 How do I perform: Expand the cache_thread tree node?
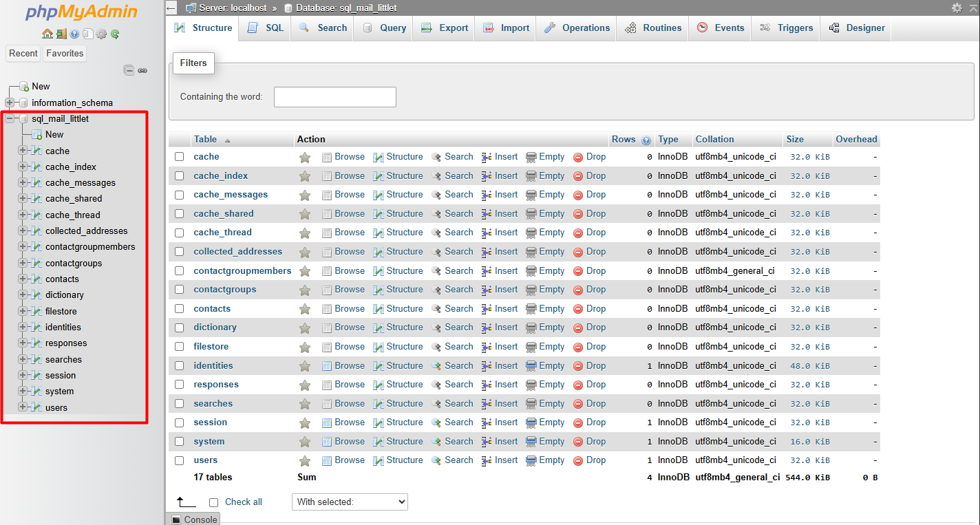tap(22, 214)
